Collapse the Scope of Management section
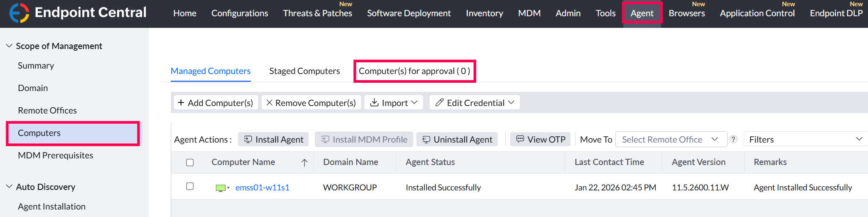This screenshot has width=868, height=217. [x=9, y=46]
